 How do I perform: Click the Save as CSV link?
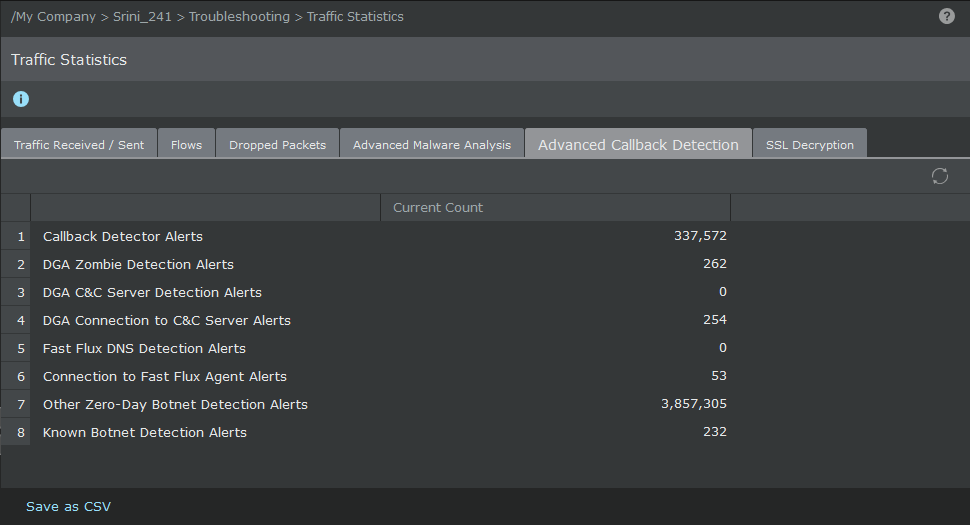68,506
